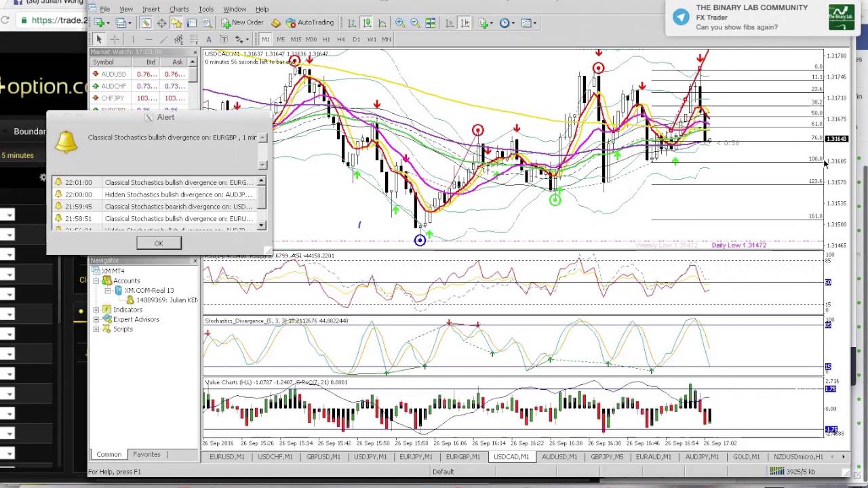Select the H4 timeframe button
Viewport: 868px width, 488px height.
point(341,39)
